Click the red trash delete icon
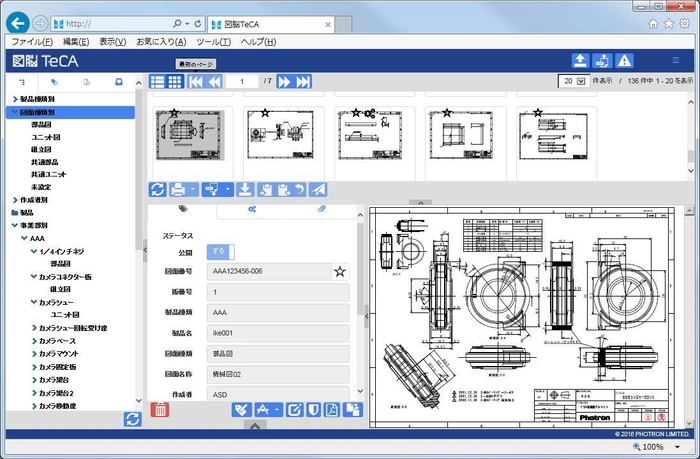Viewport: 700px width, 459px height. pyautogui.click(x=159, y=409)
